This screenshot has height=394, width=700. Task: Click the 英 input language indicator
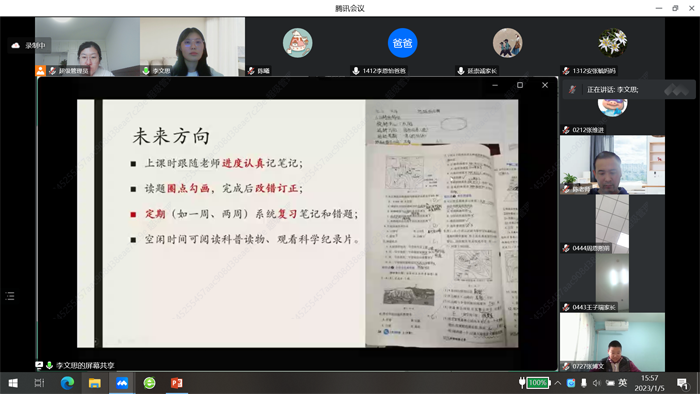pos(623,382)
